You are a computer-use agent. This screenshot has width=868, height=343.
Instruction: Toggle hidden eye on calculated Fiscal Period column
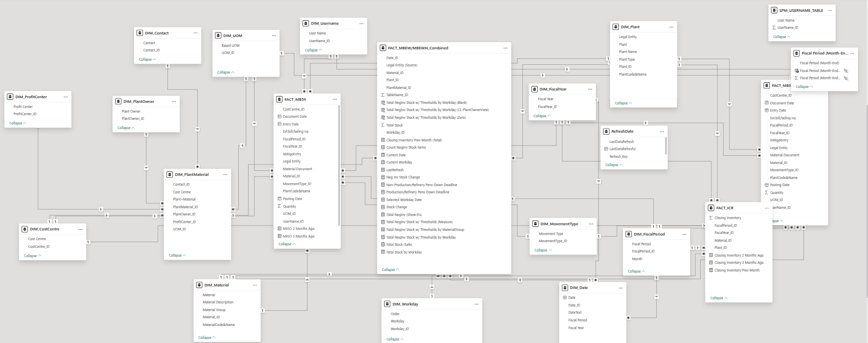pyautogui.click(x=846, y=71)
